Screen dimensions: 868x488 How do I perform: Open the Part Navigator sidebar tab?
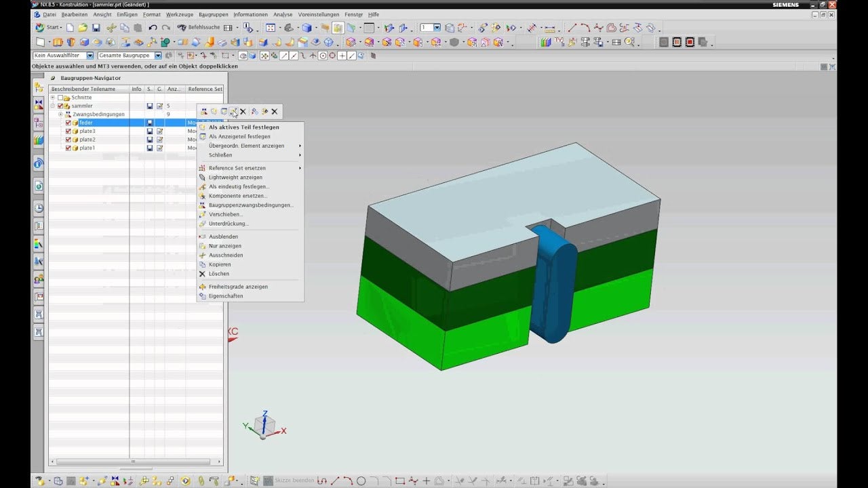tap(39, 123)
